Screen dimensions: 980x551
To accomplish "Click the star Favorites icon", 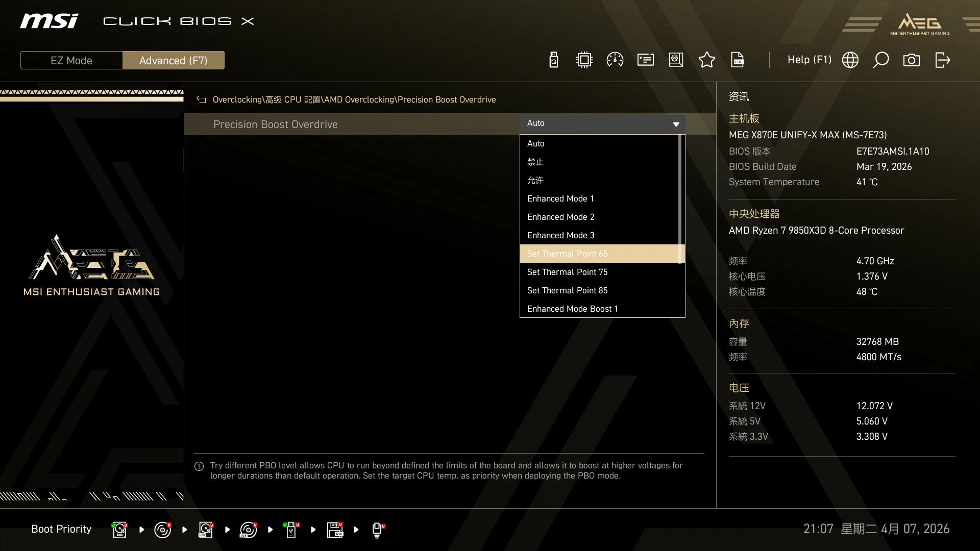I will pos(706,60).
